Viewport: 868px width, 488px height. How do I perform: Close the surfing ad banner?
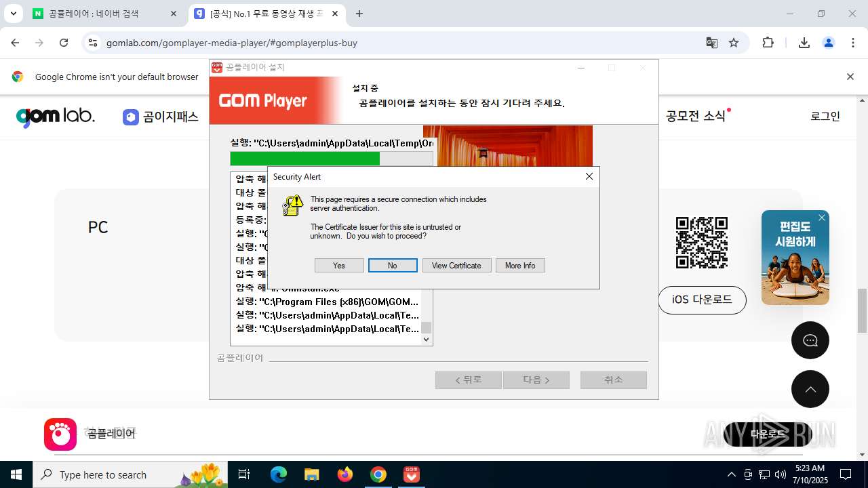point(821,218)
